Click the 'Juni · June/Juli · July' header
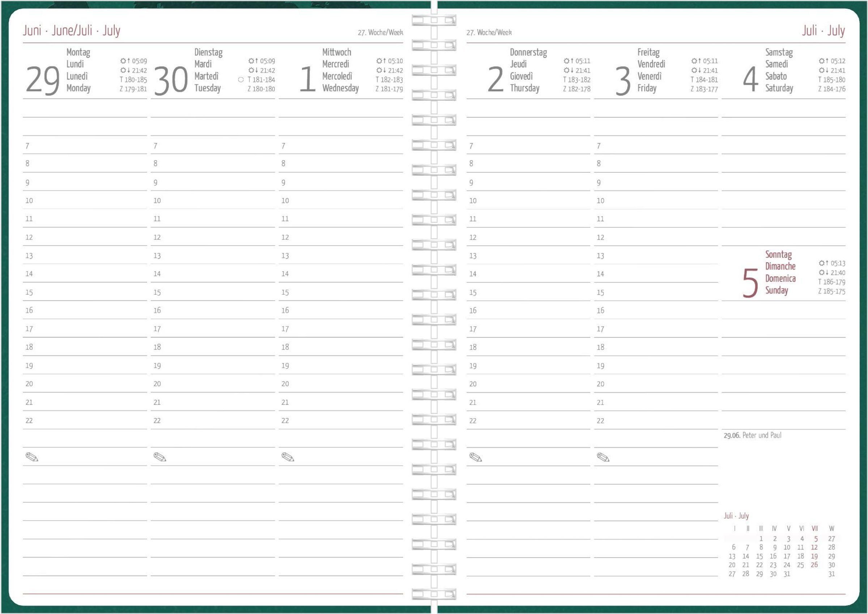The width and height of the screenshot is (868, 614). [72, 30]
